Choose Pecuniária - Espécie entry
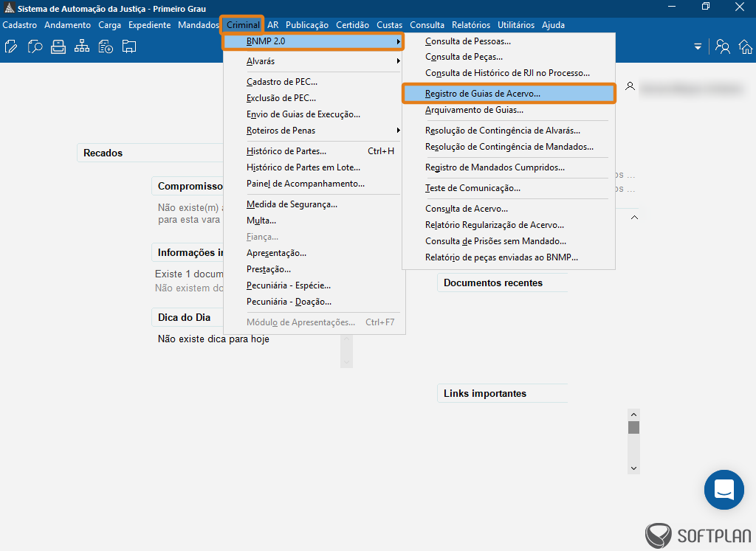Image resolution: width=756 pixels, height=551 pixels. 313,285
